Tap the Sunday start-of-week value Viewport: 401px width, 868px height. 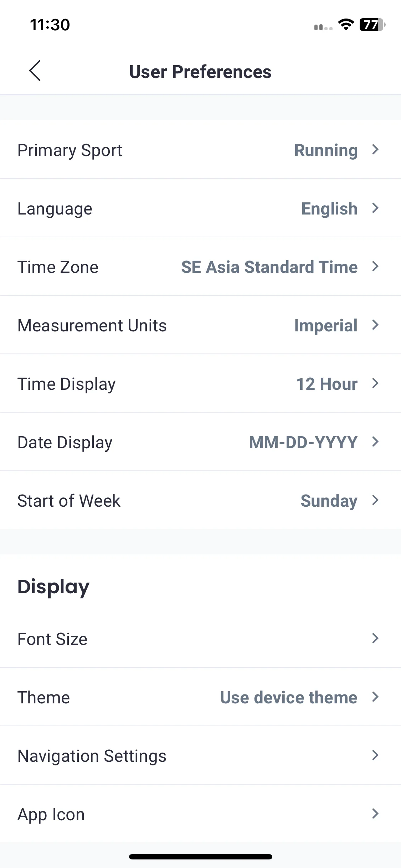(x=329, y=501)
